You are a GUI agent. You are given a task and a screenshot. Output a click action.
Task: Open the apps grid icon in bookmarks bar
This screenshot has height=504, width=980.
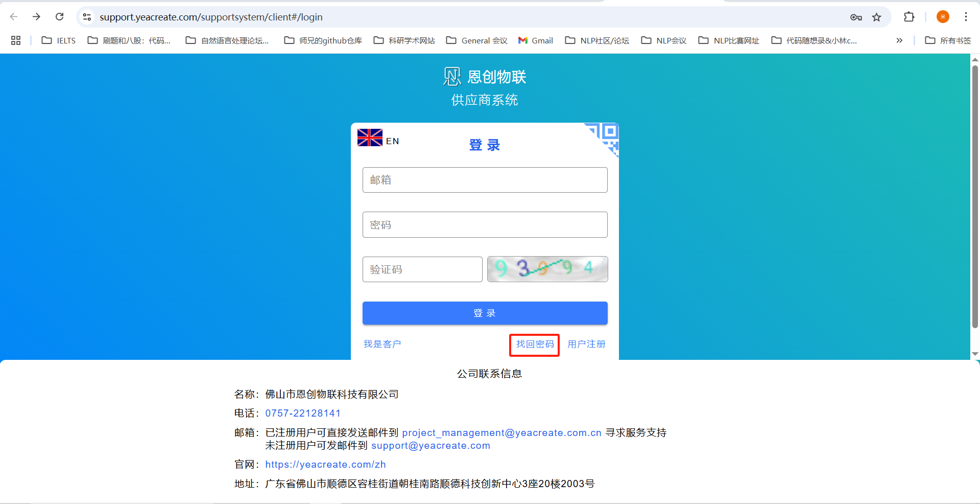point(16,40)
